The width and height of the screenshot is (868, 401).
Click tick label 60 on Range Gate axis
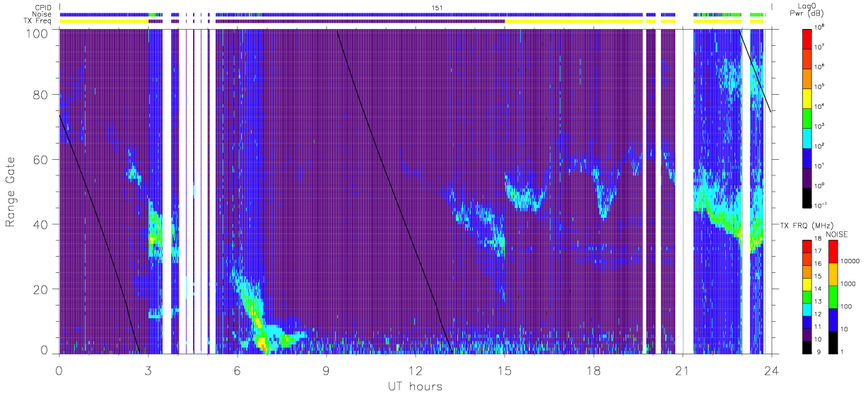click(42, 160)
